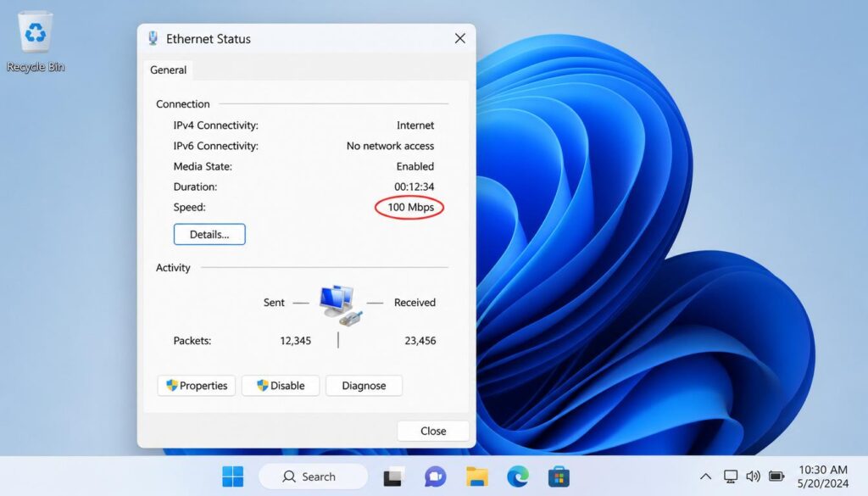Viewport: 868px width, 496px height.
Task: Click the taskbar Search box
Action: [x=314, y=476]
